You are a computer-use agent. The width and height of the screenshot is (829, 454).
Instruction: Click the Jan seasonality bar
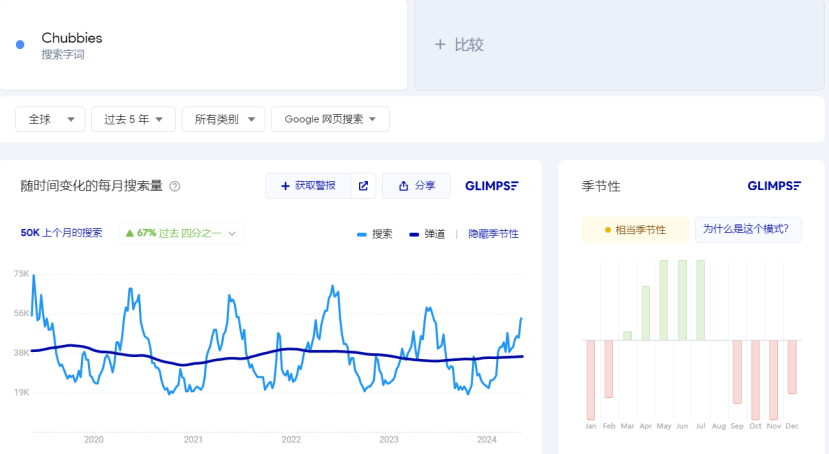click(591, 380)
